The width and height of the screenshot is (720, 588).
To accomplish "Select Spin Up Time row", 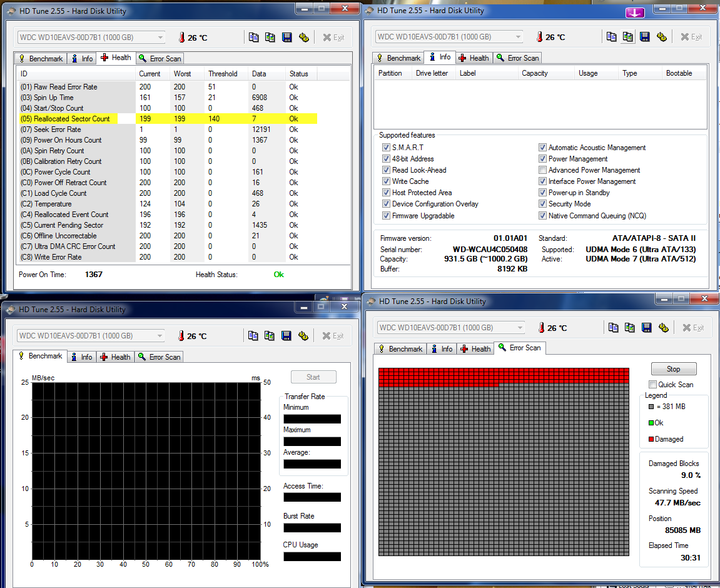I will pyautogui.click(x=168, y=98).
